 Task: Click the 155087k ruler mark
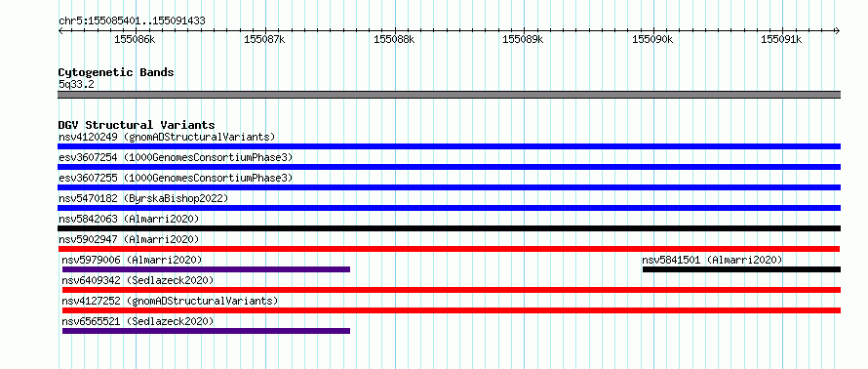click(x=264, y=39)
